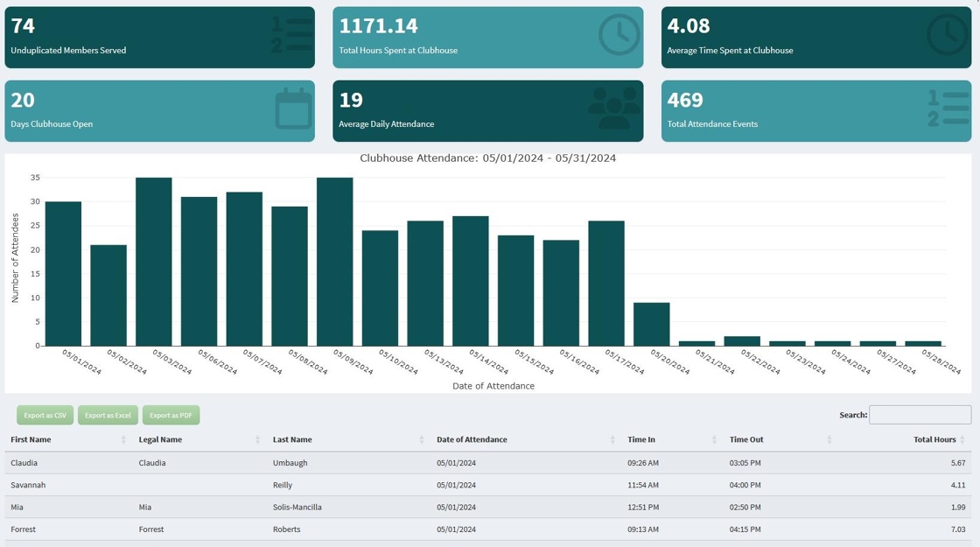The height and width of the screenshot is (547, 980).
Task: Select the 05/08/2024 bar in chart
Action: (x=290, y=277)
